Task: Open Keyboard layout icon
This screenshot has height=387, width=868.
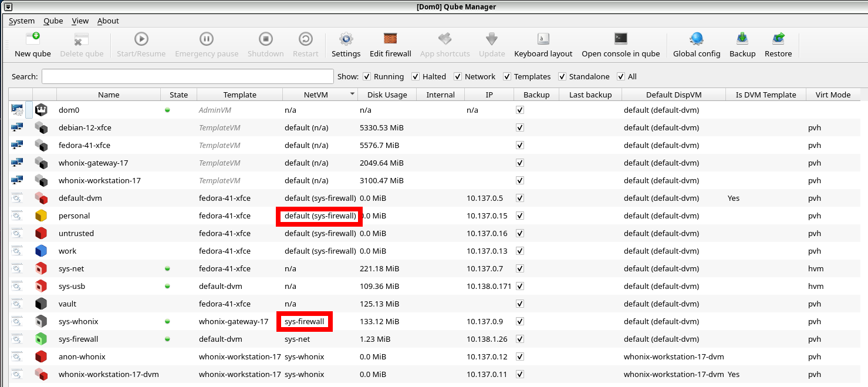Action: 543,39
